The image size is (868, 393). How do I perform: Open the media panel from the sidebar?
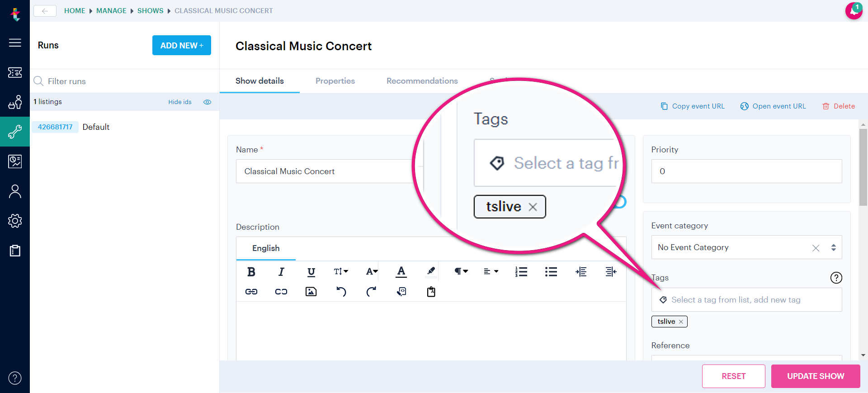pos(15,161)
